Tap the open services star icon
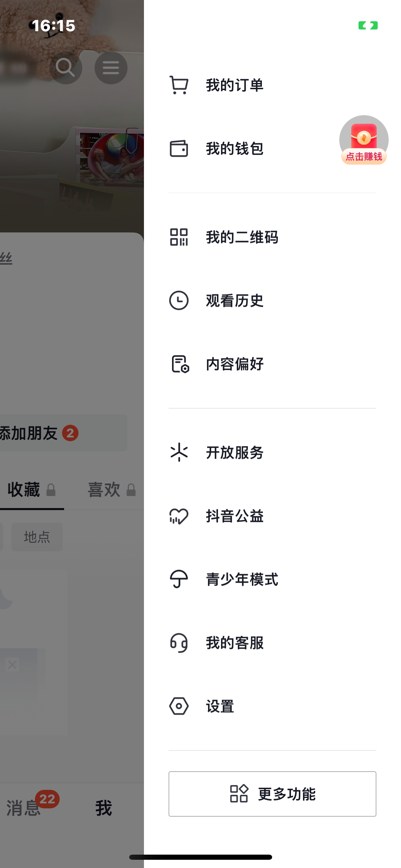The height and width of the screenshot is (868, 401). (179, 453)
